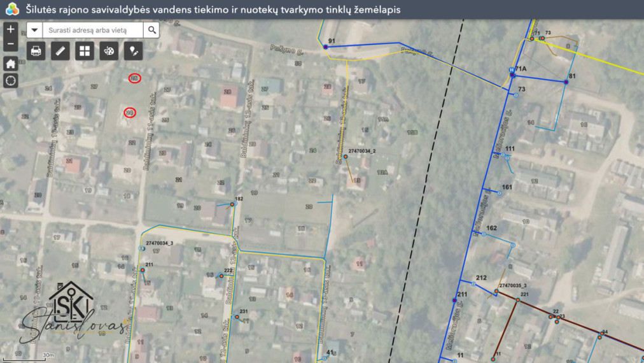Select the node labeled 27470034_3
The height and width of the screenshot is (363, 644).
(141, 248)
